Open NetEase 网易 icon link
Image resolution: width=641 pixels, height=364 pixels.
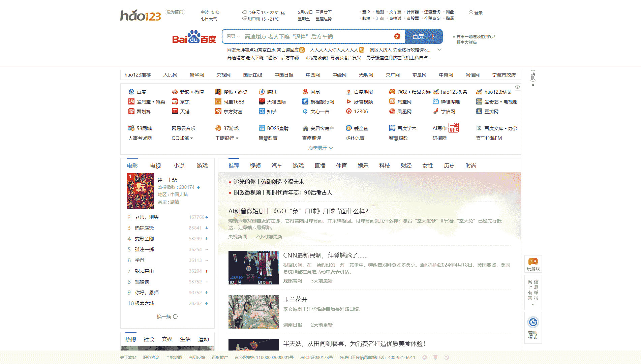click(x=305, y=92)
